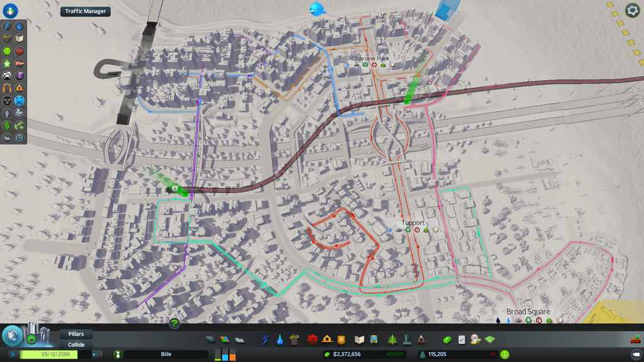Click the city name field Biile
The image size is (644, 362).
pos(166,354)
